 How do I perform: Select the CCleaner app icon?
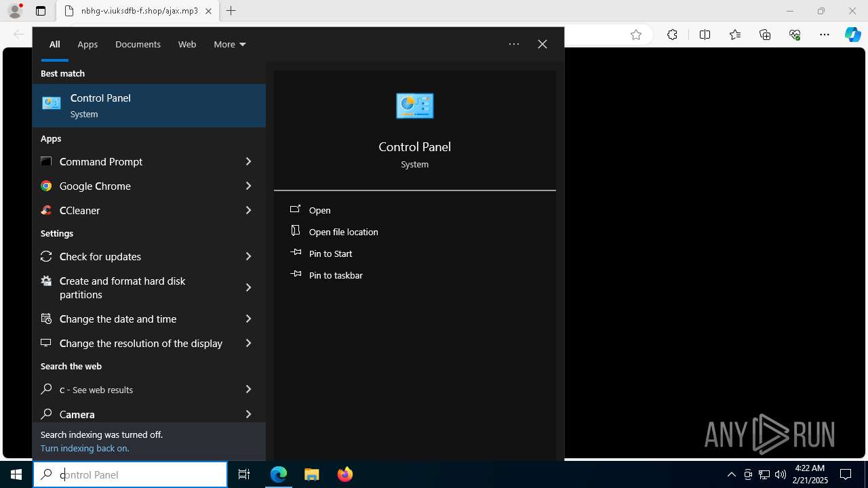coord(46,210)
